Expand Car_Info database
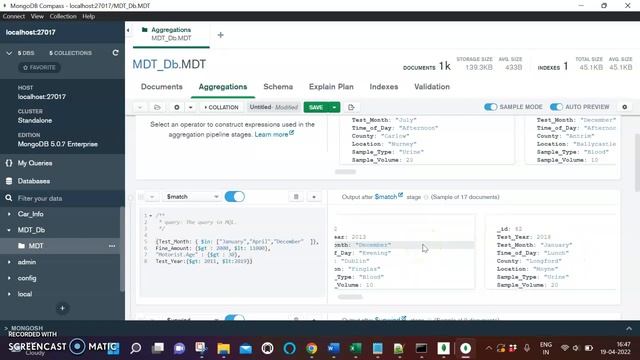Viewport: 640px width, 360px height. point(9,214)
